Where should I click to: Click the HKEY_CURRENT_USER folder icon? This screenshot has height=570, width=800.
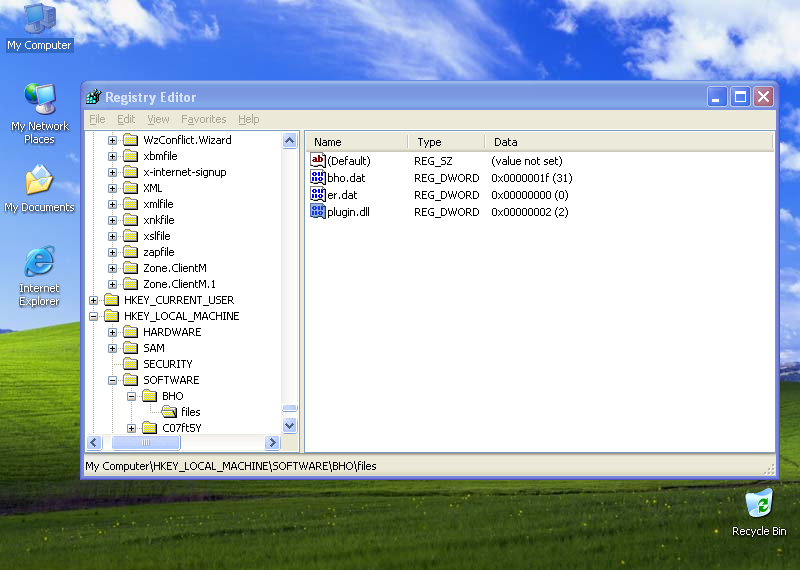click(x=112, y=300)
